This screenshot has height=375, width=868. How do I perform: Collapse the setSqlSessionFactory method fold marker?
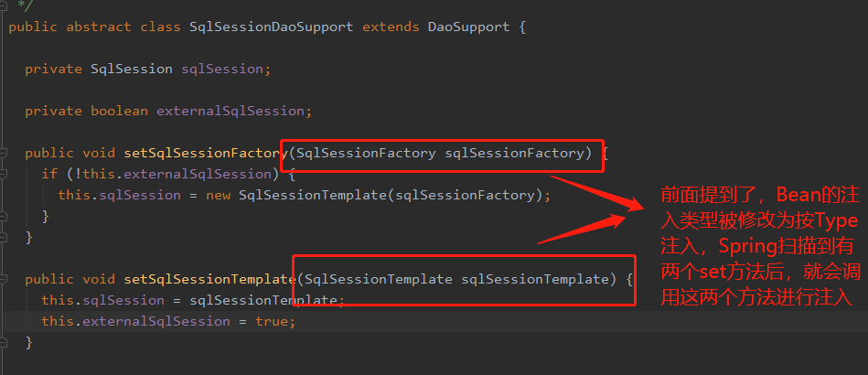point(3,153)
